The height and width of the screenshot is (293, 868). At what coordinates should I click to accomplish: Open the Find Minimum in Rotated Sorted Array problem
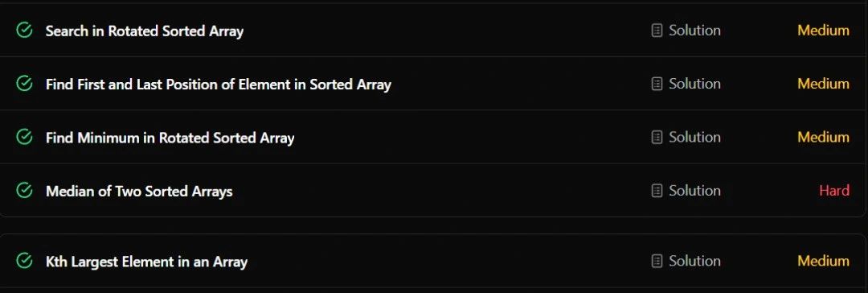tap(170, 138)
